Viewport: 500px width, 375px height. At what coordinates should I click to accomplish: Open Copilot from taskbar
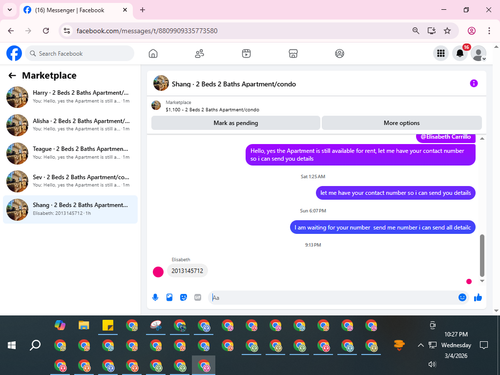click(x=60, y=325)
